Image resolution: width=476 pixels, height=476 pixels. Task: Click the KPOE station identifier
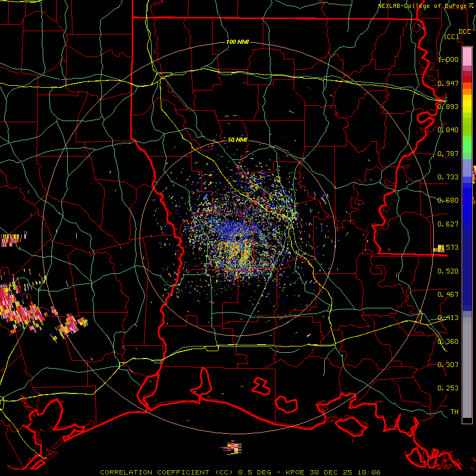(x=296, y=472)
